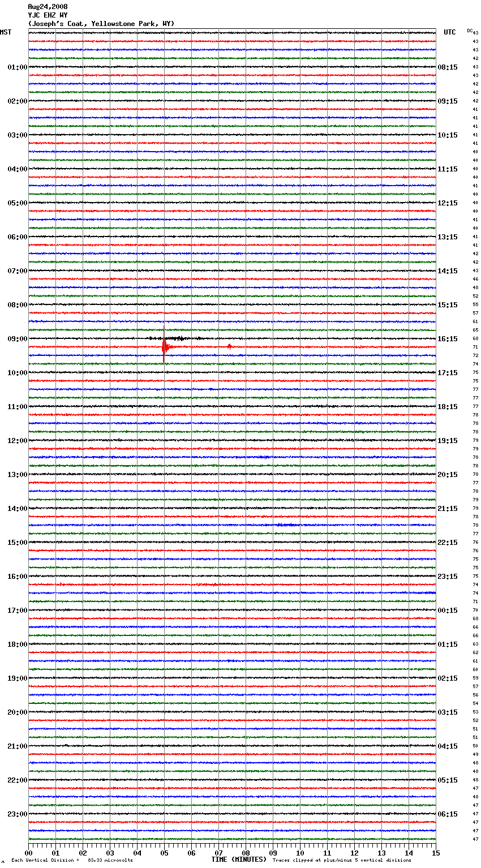Click the 21:15 UTC time label

pos(448,509)
